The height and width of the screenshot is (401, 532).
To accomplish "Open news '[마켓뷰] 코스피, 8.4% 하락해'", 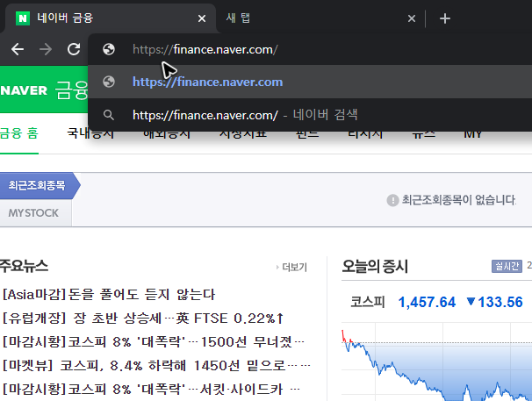I will pos(156,366).
